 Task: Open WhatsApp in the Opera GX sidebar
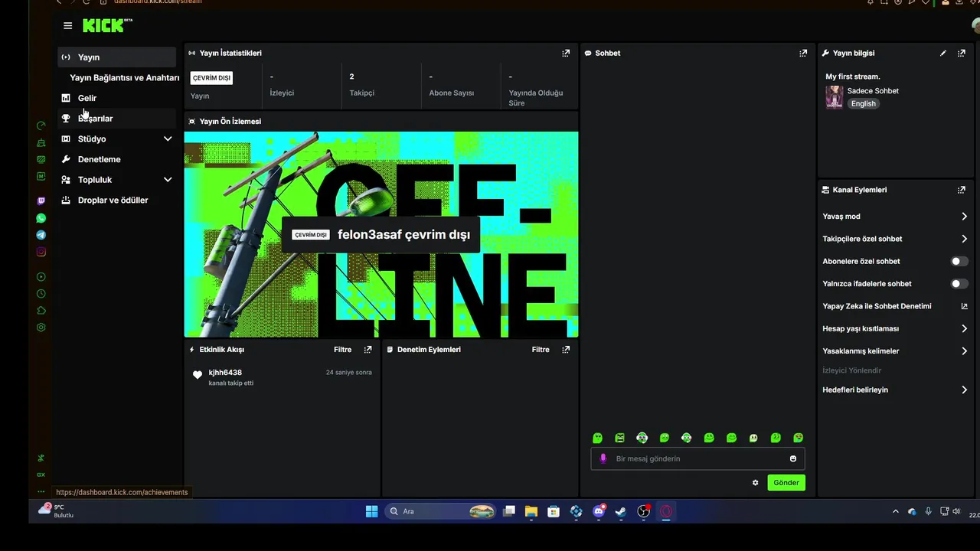click(x=41, y=218)
